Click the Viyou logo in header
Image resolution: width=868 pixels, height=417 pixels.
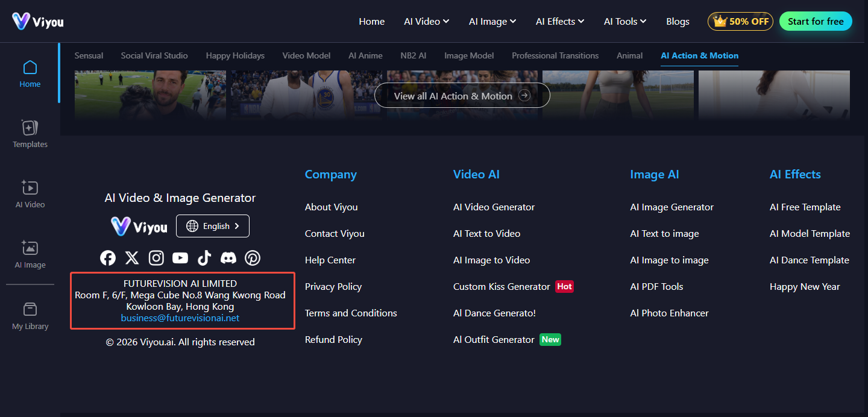37,21
